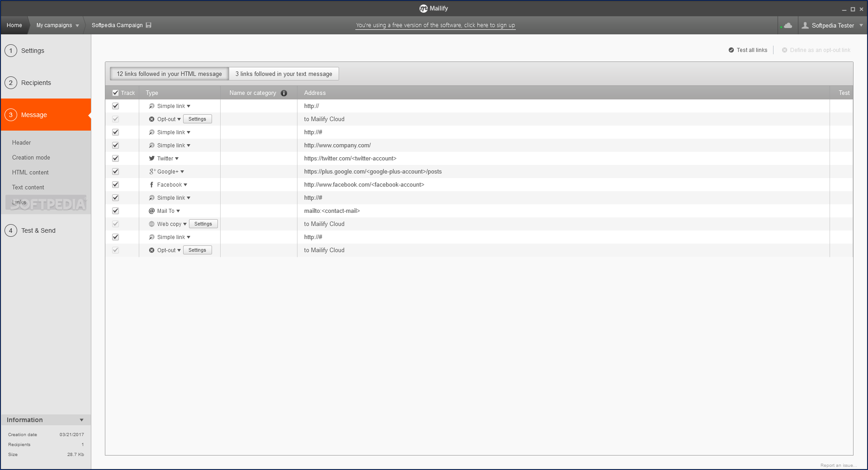Click the check icon of Test all links
Viewport: 868px width, 470px height.
click(x=731, y=50)
